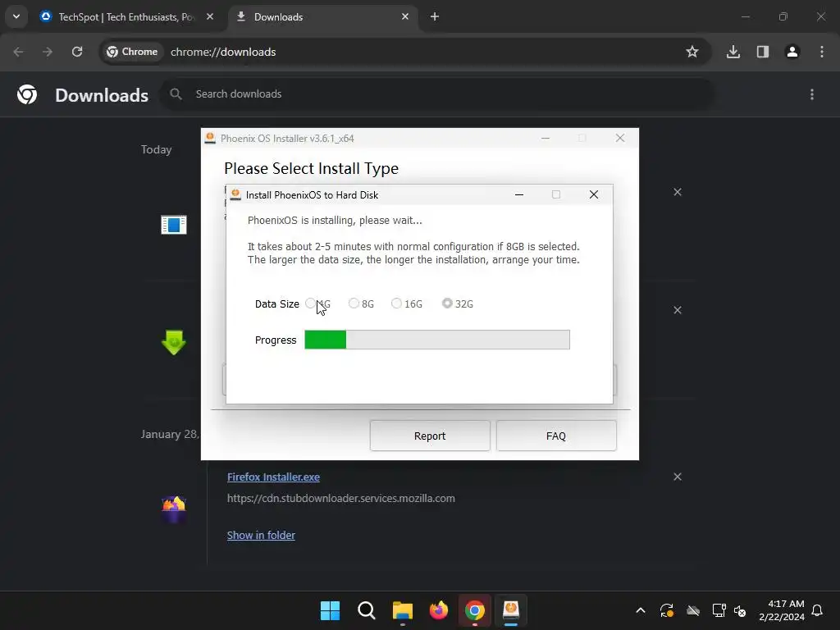The width and height of the screenshot is (840, 630).
Task: Click Install PhoenixOS dialog title icon
Action: 235,194
